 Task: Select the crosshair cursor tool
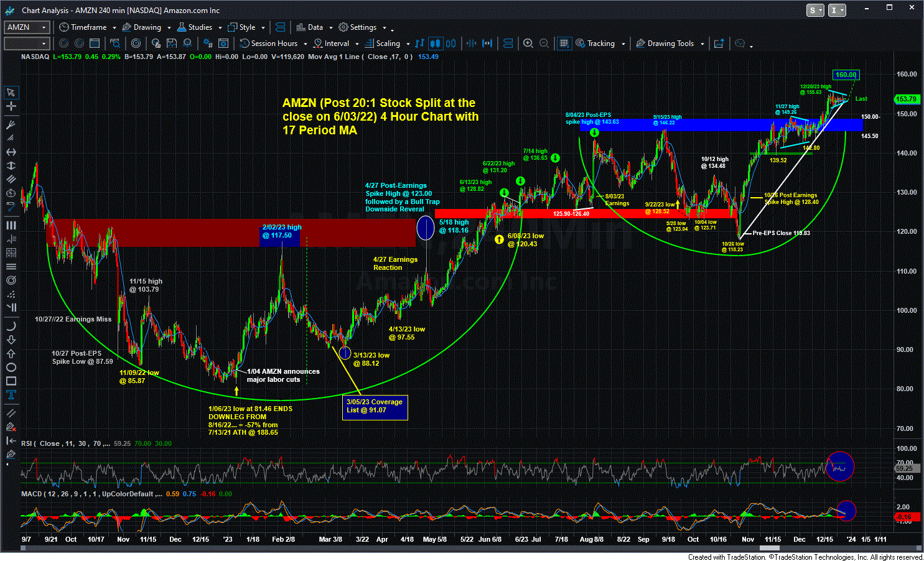point(11,107)
